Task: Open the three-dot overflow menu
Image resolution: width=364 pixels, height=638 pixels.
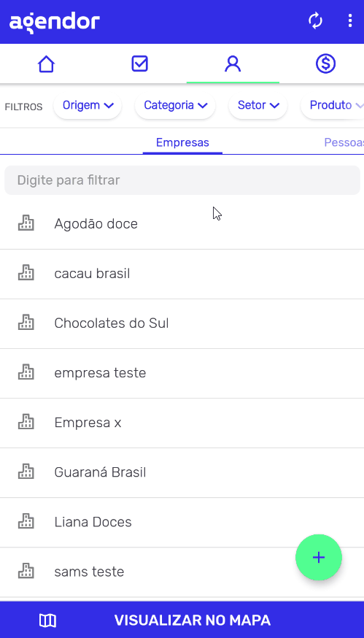Action: [x=349, y=20]
